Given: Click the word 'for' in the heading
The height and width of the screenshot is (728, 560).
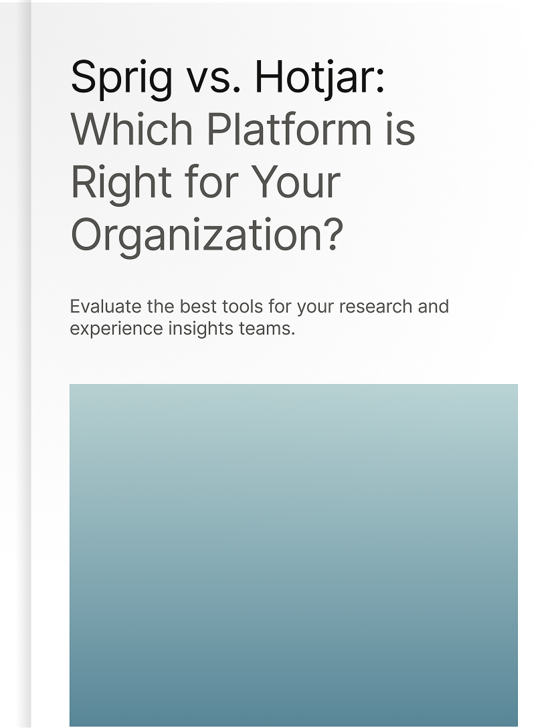Looking at the screenshot, I should 211,181.
